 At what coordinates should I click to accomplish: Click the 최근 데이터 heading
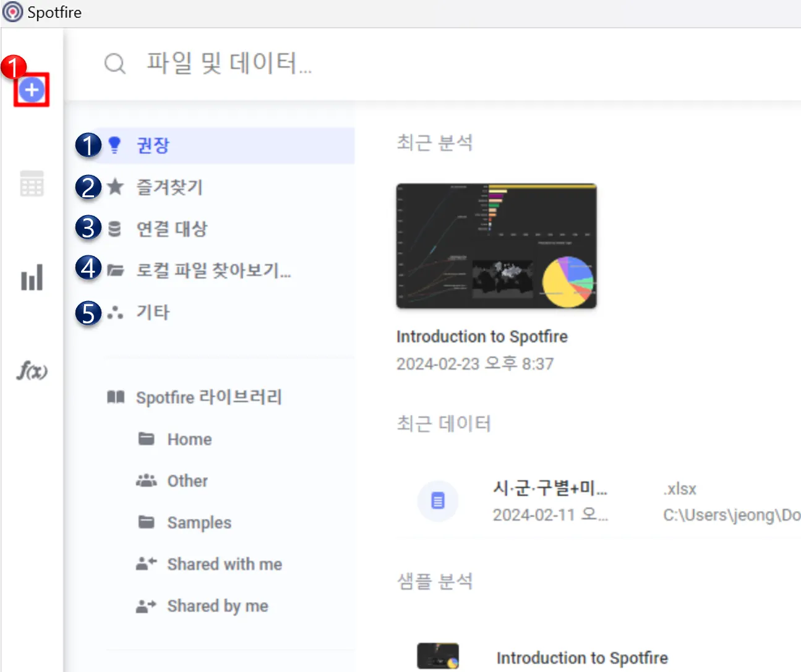coord(443,424)
